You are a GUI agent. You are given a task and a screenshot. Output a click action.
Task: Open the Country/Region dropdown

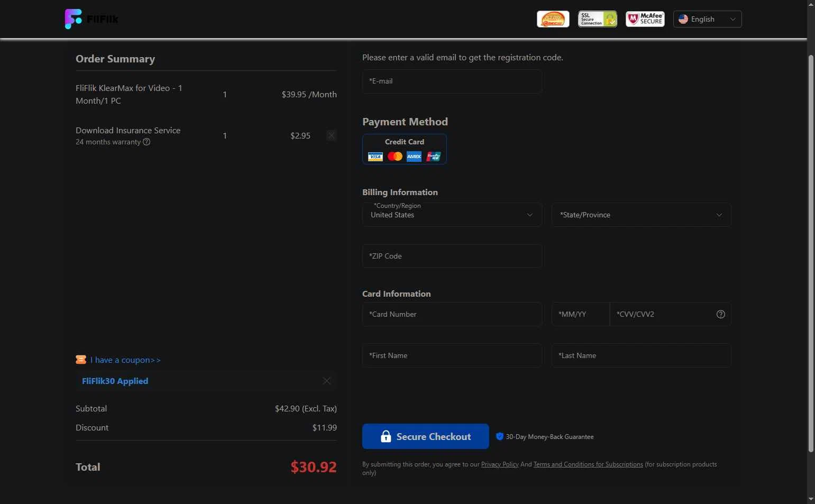tap(452, 215)
